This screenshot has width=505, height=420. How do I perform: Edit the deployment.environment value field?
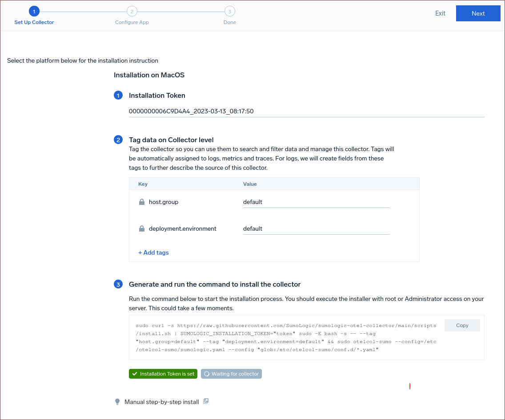[x=316, y=228]
